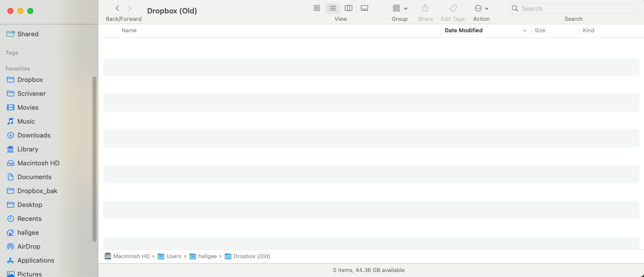Toggle Date Modified sort order chevron
This screenshot has height=277, width=644.
524,31
